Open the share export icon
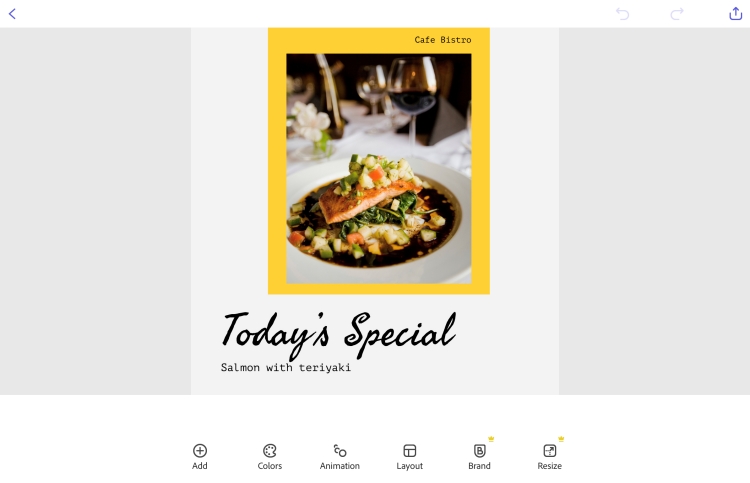This screenshot has width=750, height=483. tap(735, 13)
